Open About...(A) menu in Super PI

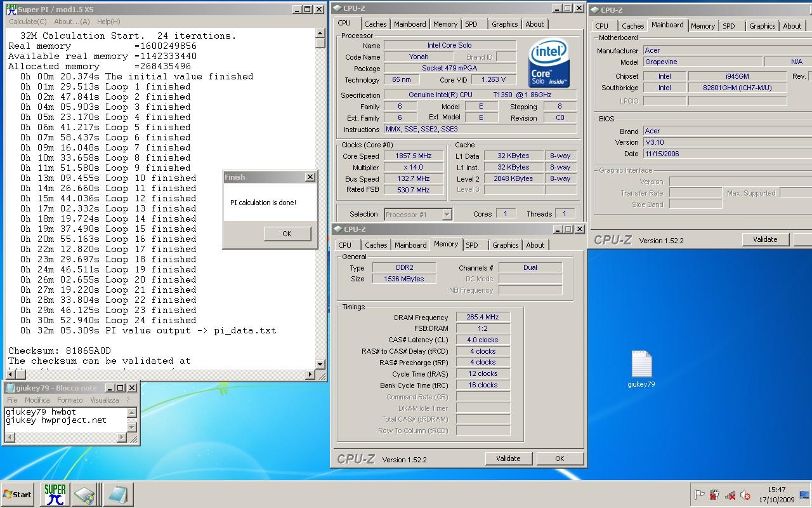coord(72,22)
